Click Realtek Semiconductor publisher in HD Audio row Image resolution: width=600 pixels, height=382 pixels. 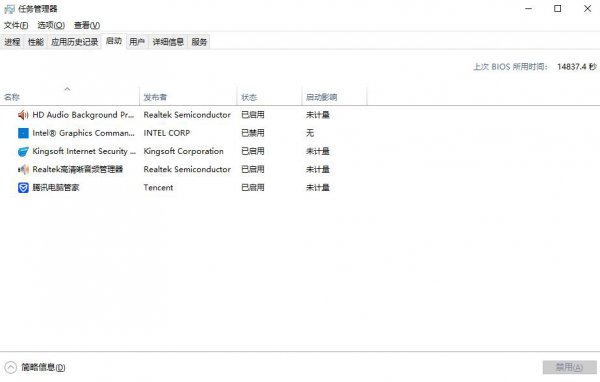coord(187,115)
